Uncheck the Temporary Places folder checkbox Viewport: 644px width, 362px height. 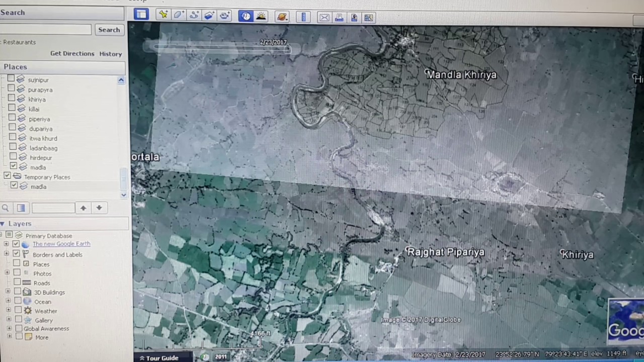pyautogui.click(x=7, y=176)
